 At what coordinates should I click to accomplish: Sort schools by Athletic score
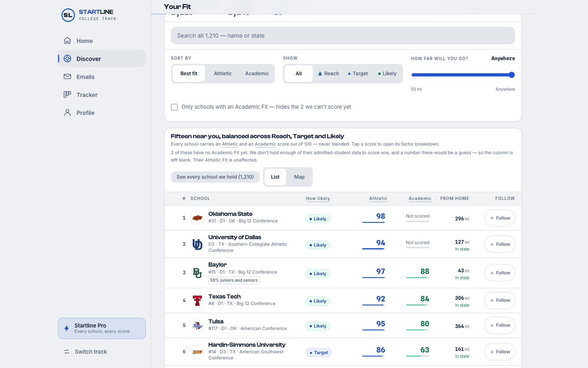223,74
